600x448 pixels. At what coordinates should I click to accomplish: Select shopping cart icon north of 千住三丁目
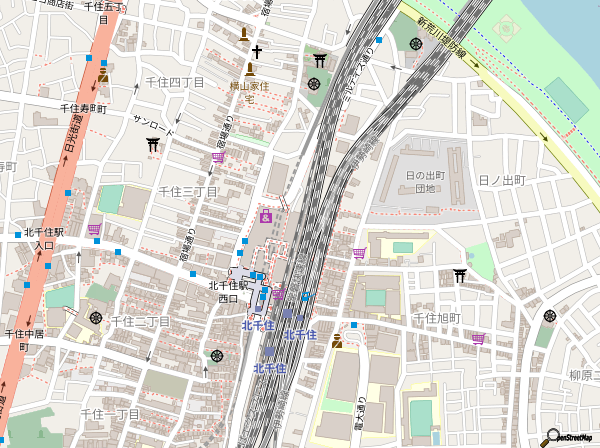click(218, 157)
